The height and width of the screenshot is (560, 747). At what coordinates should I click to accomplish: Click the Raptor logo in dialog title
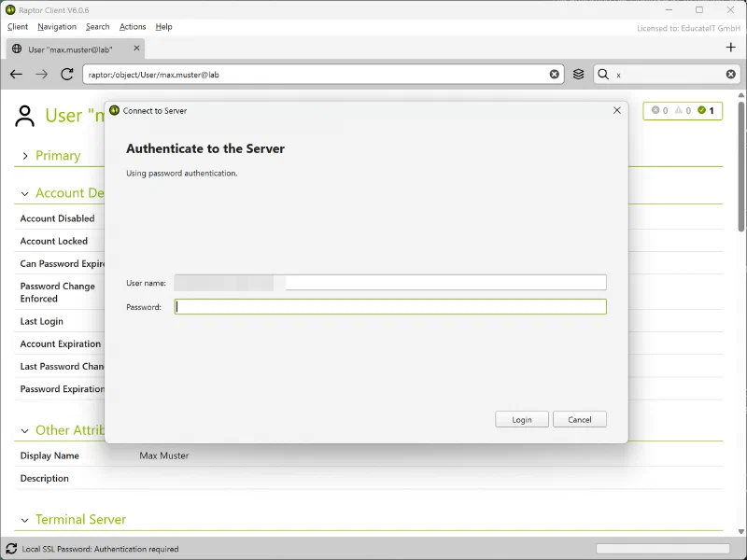114,110
